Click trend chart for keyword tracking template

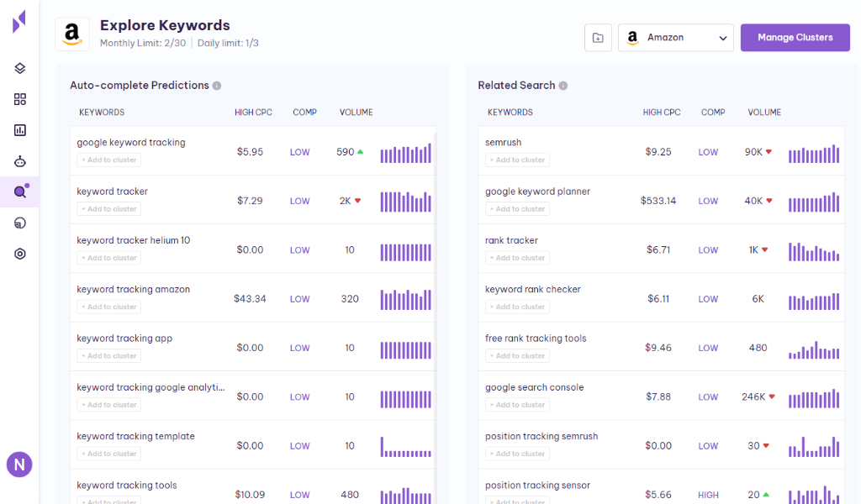pyautogui.click(x=406, y=446)
